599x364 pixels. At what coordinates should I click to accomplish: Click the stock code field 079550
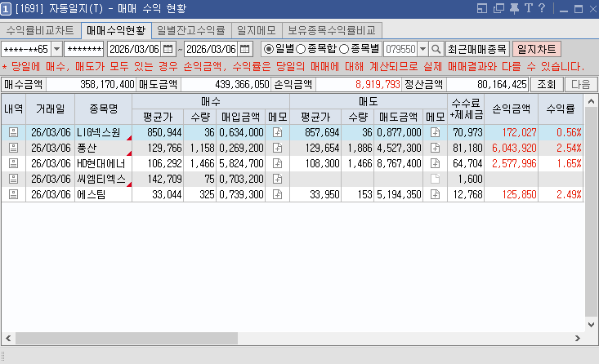(x=400, y=49)
